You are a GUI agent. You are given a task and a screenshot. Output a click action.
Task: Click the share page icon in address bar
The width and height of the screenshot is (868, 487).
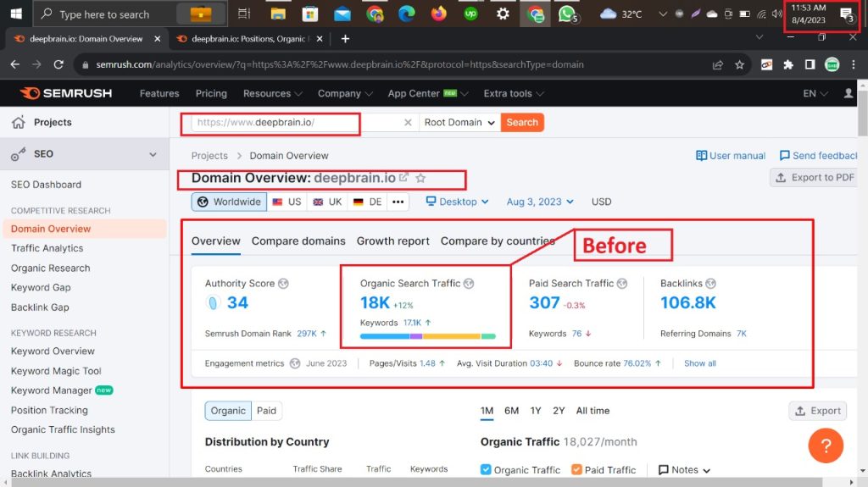[x=718, y=64]
